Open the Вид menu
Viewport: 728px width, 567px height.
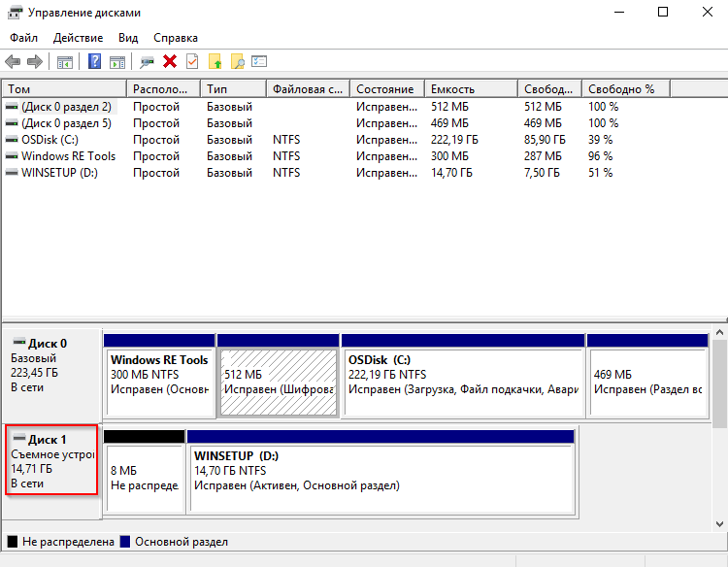tap(128, 38)
